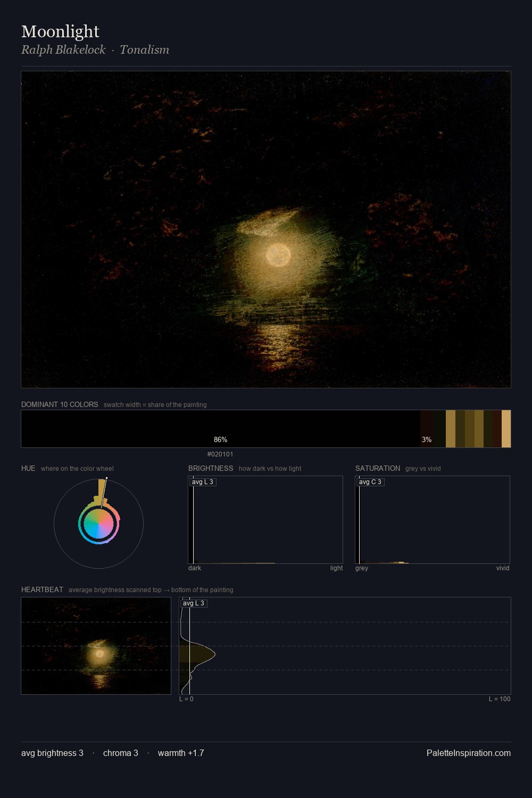Click the 'HUE' section heading

pyautogui.click(x=28, y=468)
